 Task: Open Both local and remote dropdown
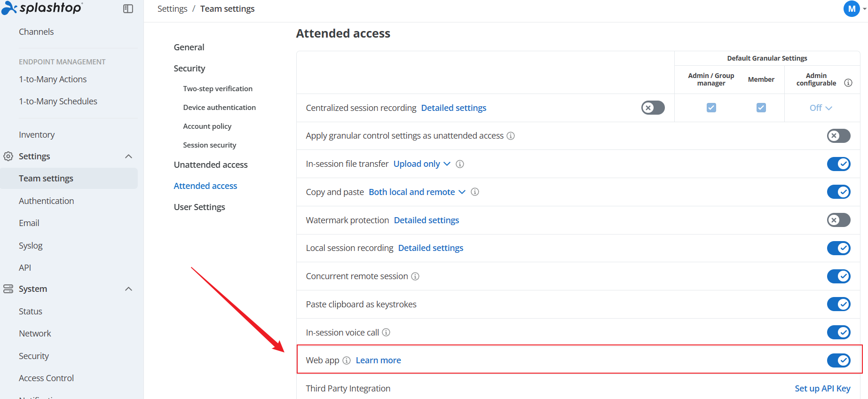click(417, 192)
